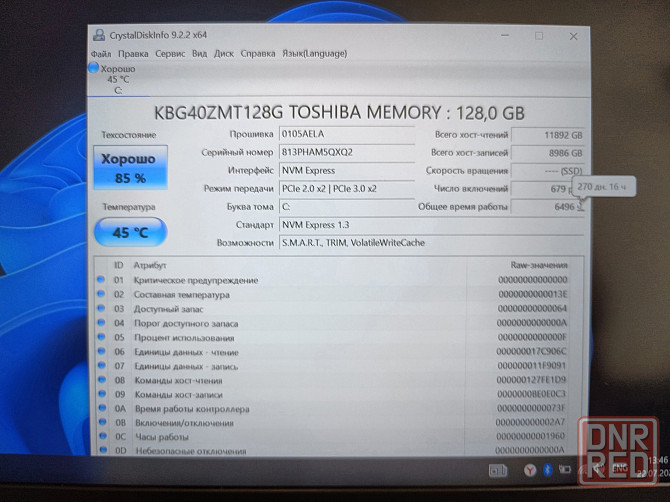The width and height of the screenshot is (670, 502).
Task: Click the disk title KBG40ZMT128G TOSHIBA MEMORY
Action: pos(338,113)
